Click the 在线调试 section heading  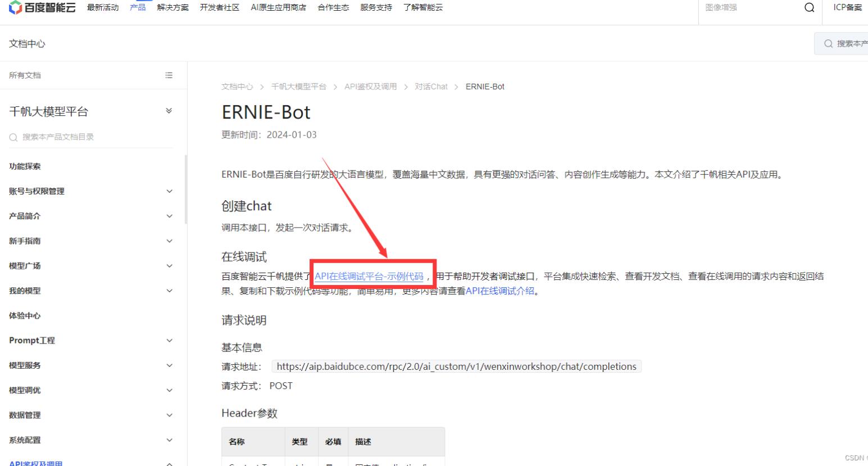tap(244, 257)
